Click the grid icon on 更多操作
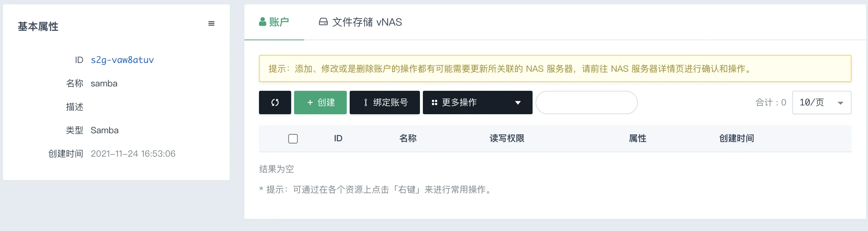Screen dimensions: 868x231 pyautogui.click(x=435, y=103)
